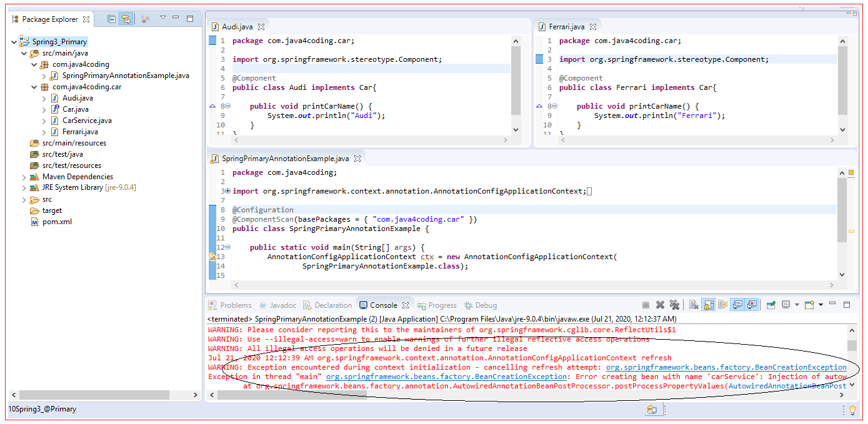Select the pom.xml Maven file icon

[x=35, y=222]
